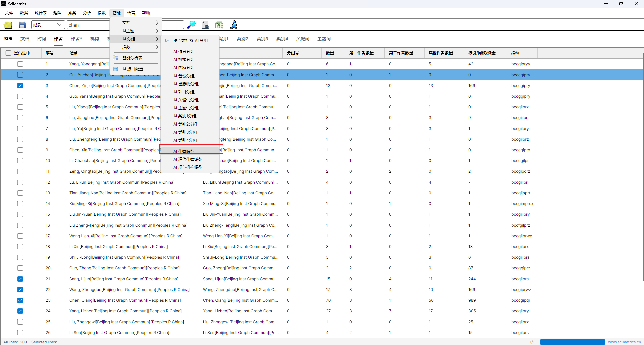Sort by the 第一作者数量 column header
The image size is (644, 345).
pos(364,53)
